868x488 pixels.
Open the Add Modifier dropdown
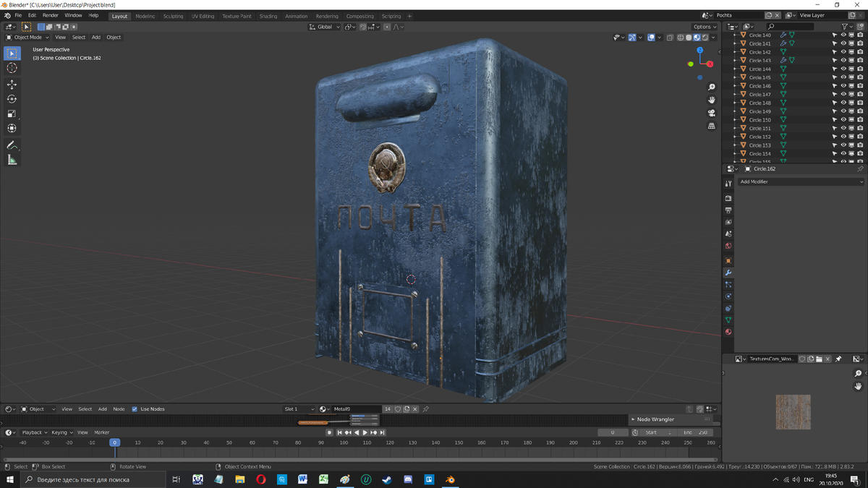(801, 181)
